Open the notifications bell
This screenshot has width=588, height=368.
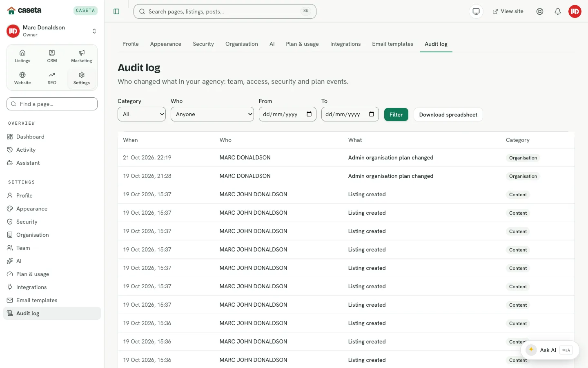(x=558, y=11)
